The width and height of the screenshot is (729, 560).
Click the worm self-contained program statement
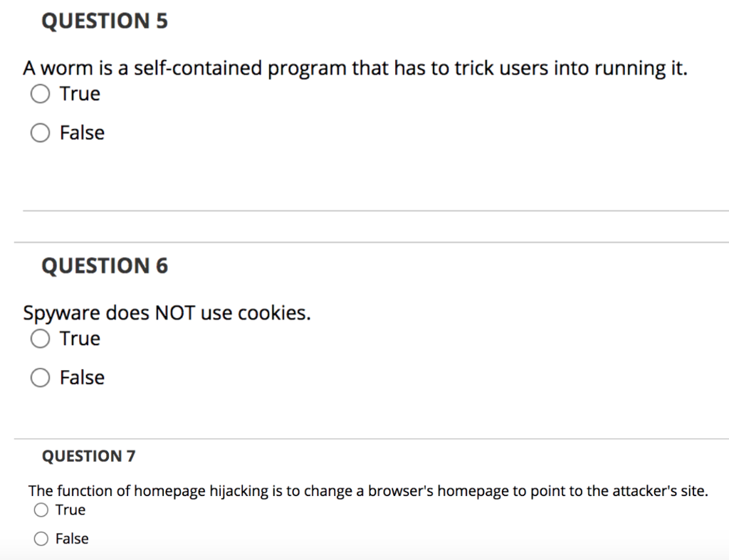pos(355,68)
